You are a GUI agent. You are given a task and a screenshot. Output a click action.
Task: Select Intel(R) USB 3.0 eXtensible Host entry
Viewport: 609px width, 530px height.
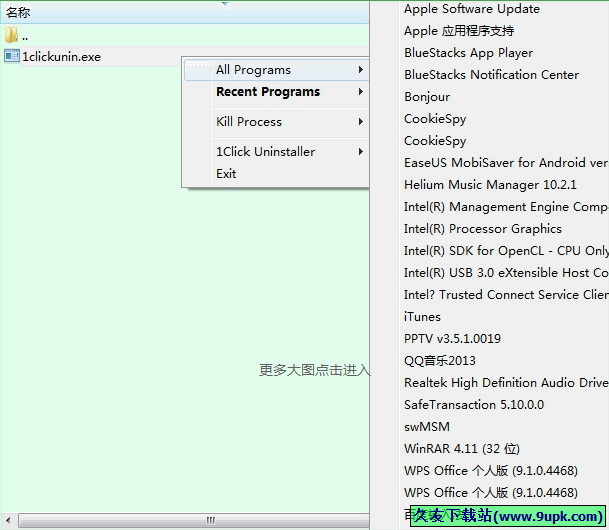click(x=506, y=273)
